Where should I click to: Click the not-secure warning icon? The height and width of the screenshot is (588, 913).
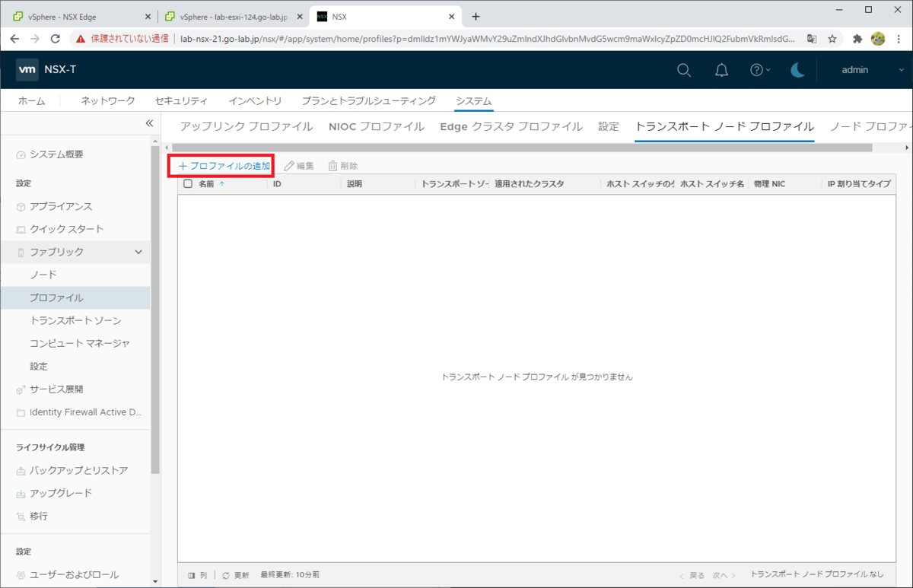click(x=81, y=38)
